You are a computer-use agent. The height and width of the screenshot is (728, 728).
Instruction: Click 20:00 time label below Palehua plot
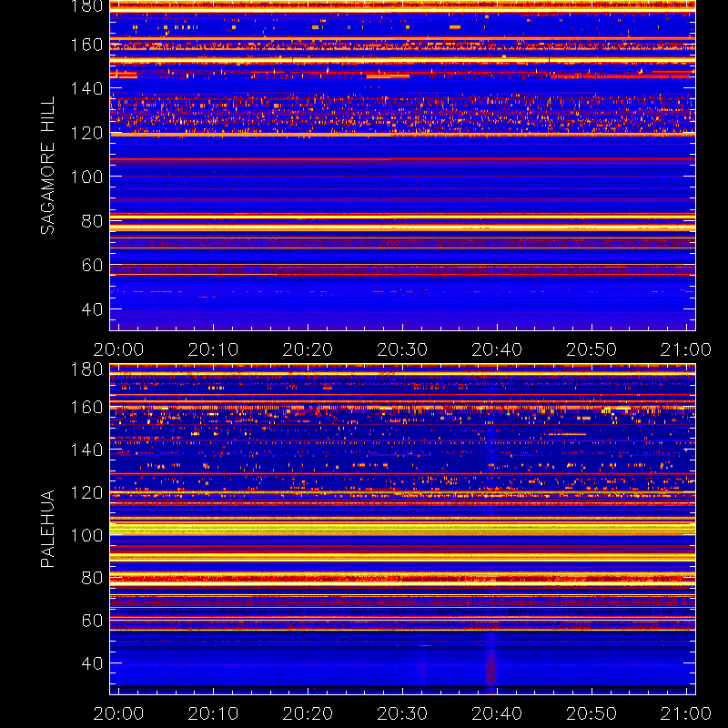(118, 713)
